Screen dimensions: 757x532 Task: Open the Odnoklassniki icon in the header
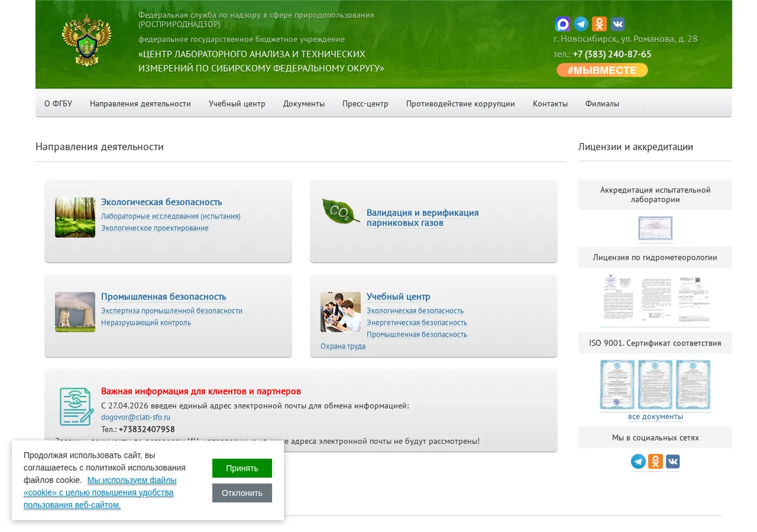click(599, 24)
